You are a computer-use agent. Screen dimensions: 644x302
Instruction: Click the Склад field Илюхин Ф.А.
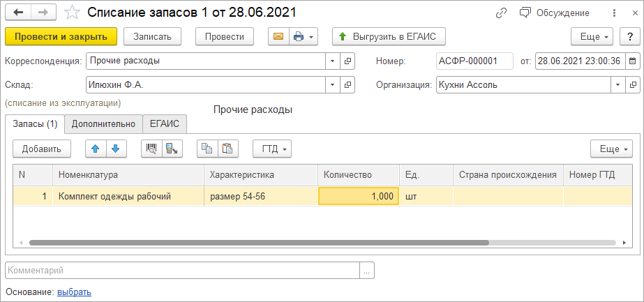point(206,85)
